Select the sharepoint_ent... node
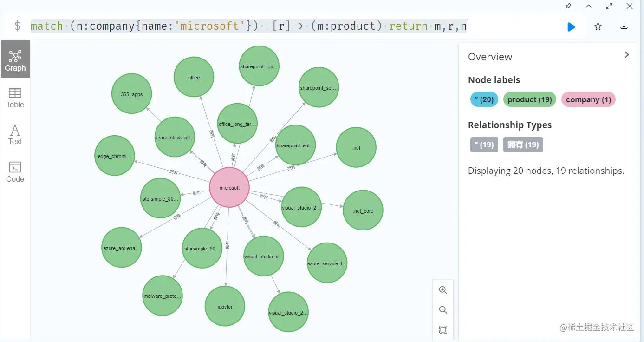This screenshot has width=644, height=342. pyautogui.click(x=296, y=145)
